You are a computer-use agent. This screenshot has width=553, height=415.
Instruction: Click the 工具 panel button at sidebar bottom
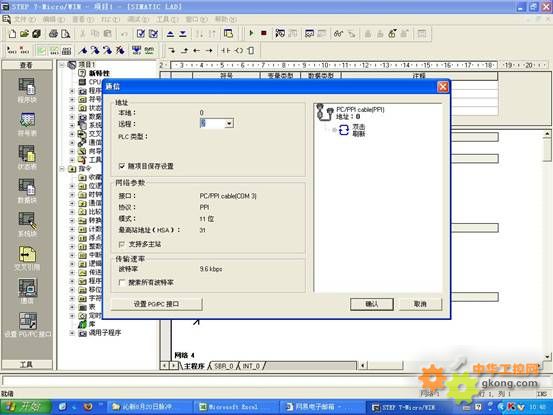point(27,364)
